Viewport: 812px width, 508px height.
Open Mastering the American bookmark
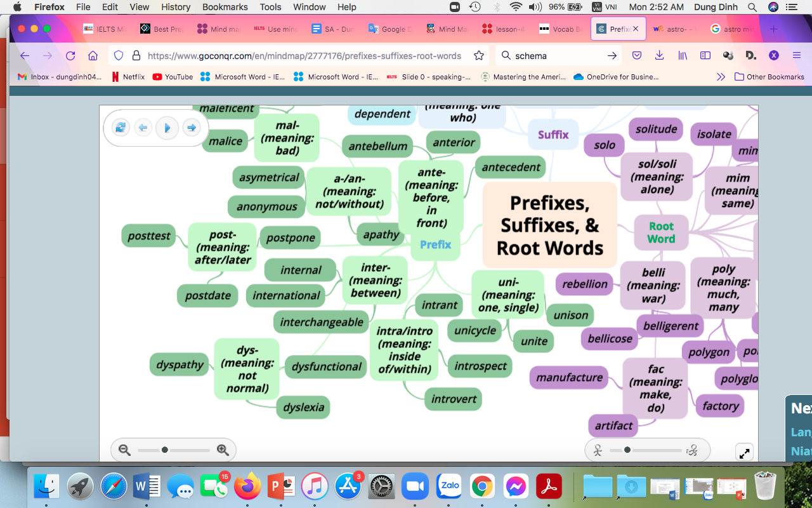pyautogui.click(x=523, y=77)
